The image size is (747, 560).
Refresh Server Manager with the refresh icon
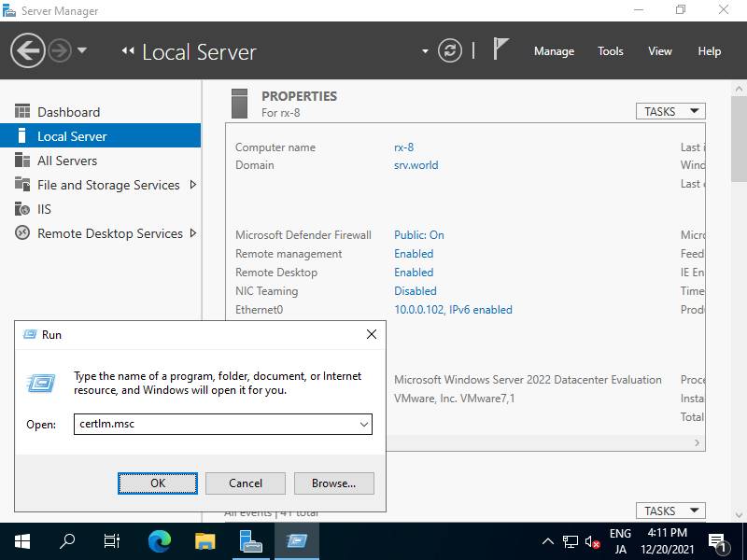coord(450,50)
